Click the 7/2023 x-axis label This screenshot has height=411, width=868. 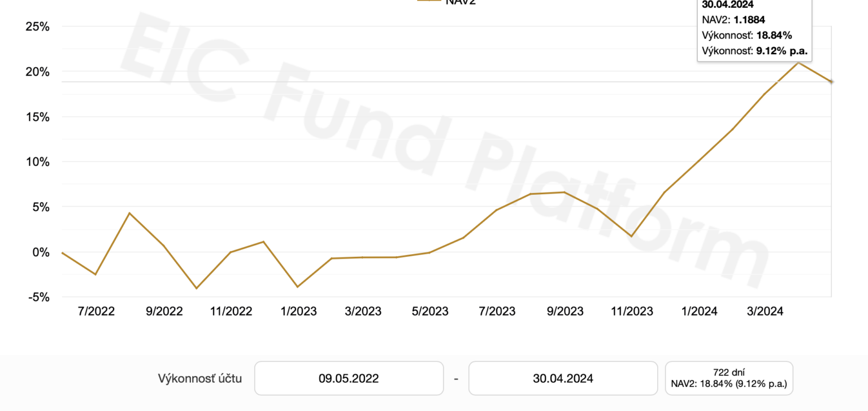click(x=496, y=311)
